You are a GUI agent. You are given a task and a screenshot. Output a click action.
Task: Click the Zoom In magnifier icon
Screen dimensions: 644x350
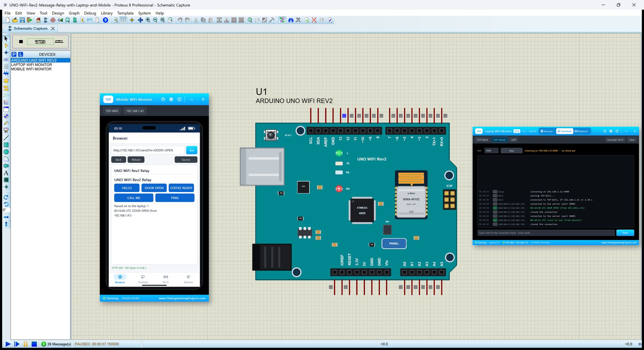(x=148, y=20)
